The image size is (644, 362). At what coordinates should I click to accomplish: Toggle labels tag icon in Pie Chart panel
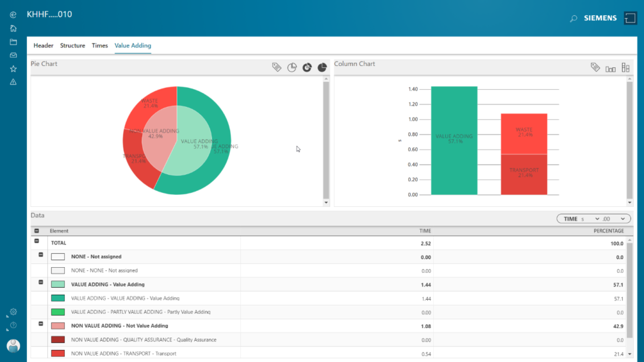click(x=276, y=67)
